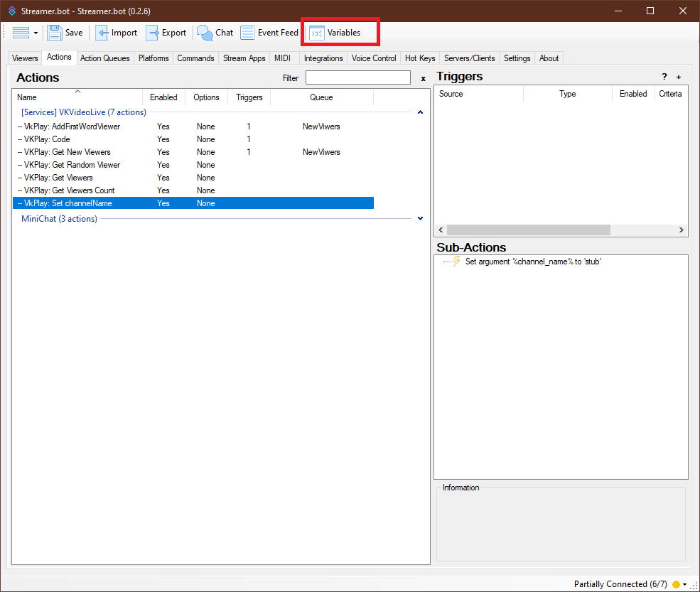The height and width of the screenshot is (592, 700).
Task: Sort by the actions Enabled column header
Action: point(163,97)
